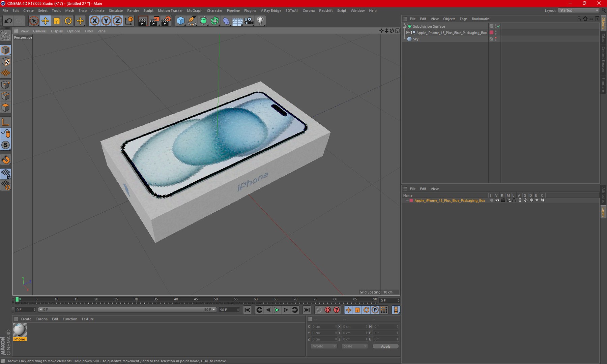607x364 pixels.
Task: Open the World coordinate dropdown
Action: [x=324, y=346]
